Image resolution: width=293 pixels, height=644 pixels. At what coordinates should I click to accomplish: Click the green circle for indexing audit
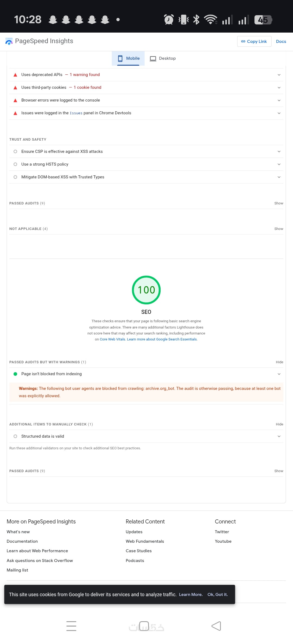[x=15, y=374]
